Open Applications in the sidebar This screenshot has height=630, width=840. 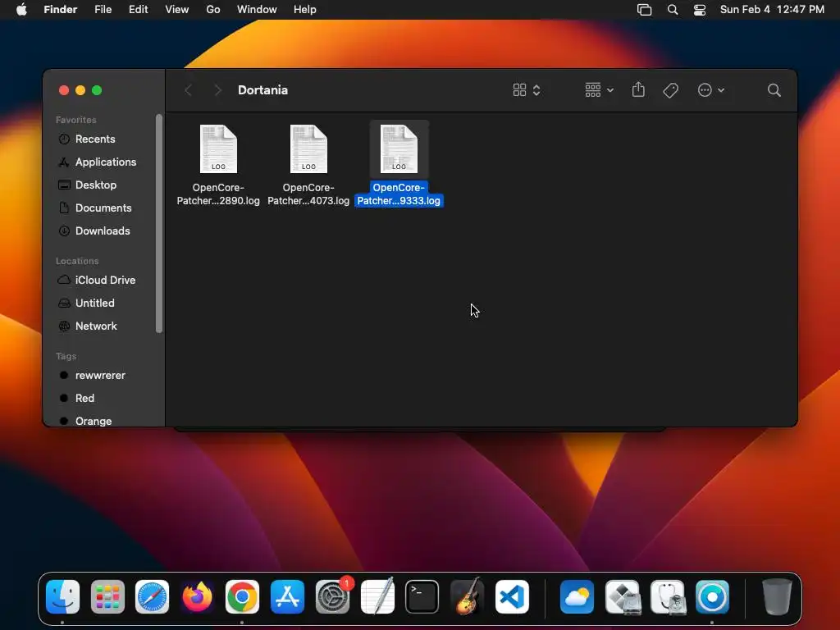pyautogui.click(x=106, y=162)
